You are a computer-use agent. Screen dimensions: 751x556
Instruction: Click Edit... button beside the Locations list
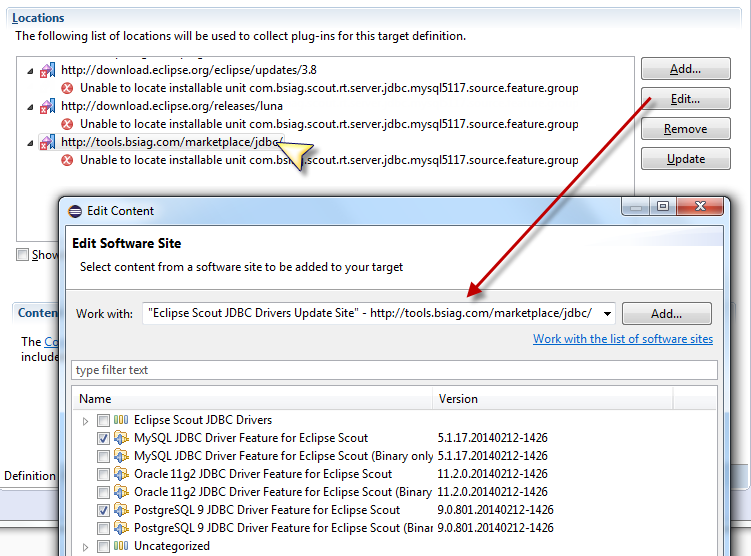685,99
